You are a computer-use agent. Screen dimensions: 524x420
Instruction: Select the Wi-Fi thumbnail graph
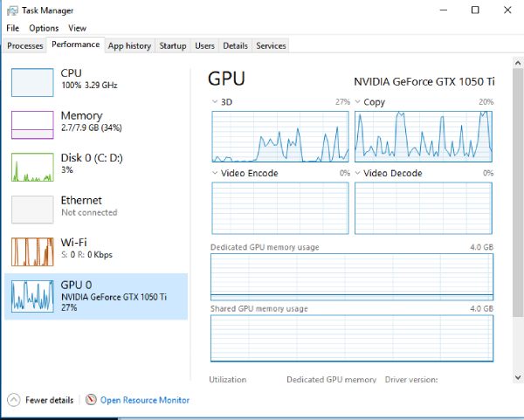[32, 251]
